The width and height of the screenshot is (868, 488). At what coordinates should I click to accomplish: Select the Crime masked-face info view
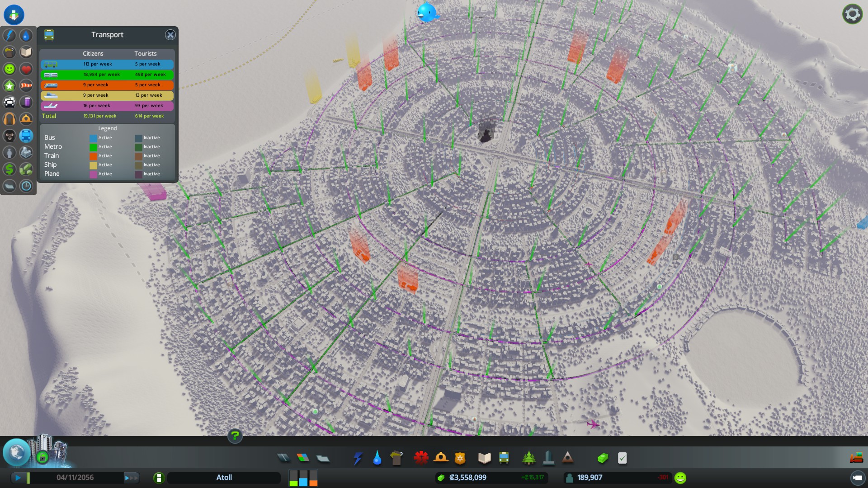9,136
